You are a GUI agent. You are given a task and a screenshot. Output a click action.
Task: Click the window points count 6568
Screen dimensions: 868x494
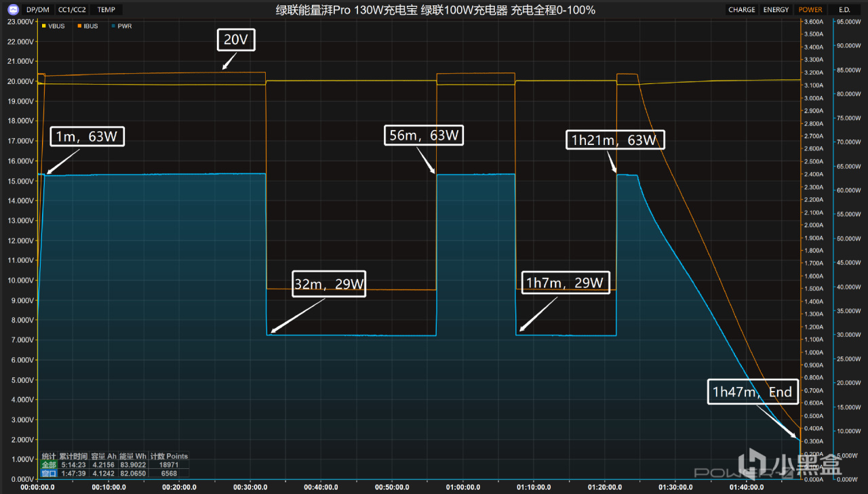tap(169, 474)
